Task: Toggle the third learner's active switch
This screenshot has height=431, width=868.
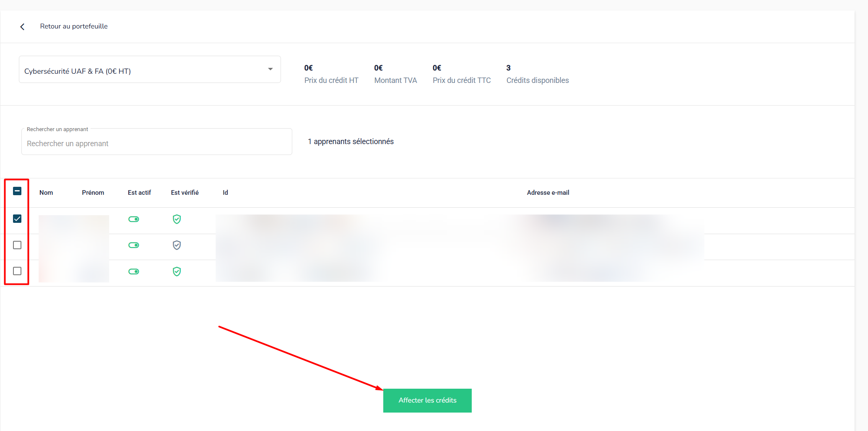Action: (x=134, y=271)
